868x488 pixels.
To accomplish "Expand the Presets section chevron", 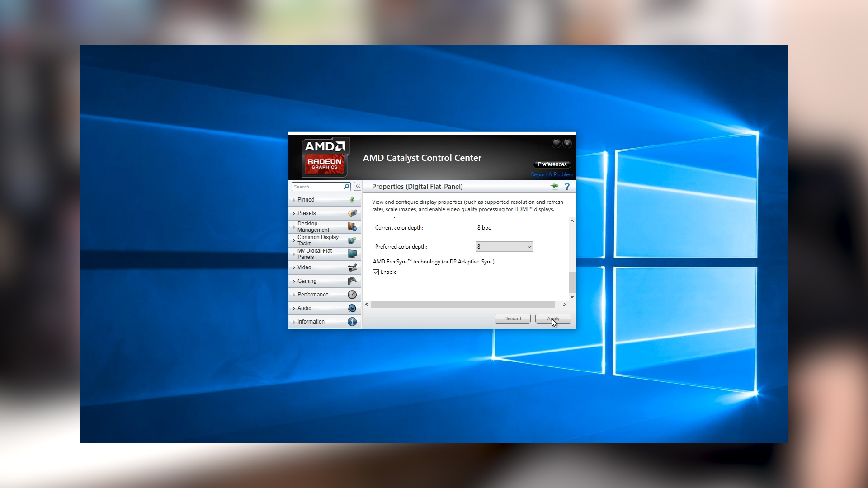I will coord(294,213).
